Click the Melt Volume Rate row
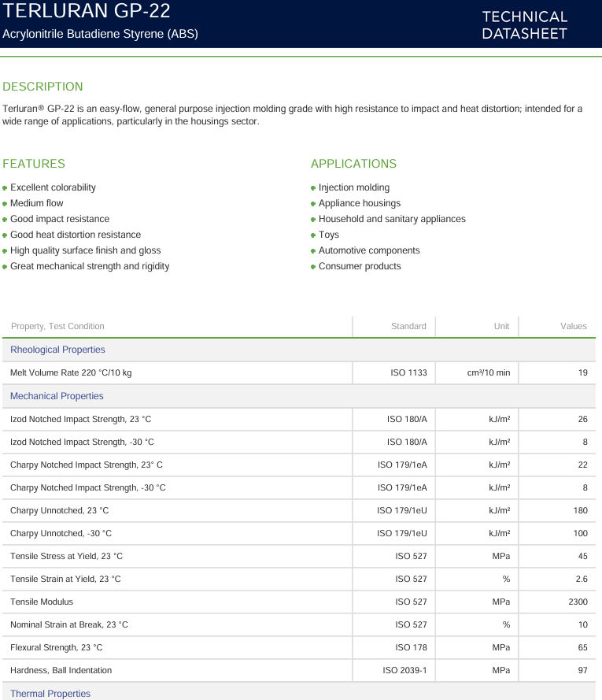 pos(299,372)
